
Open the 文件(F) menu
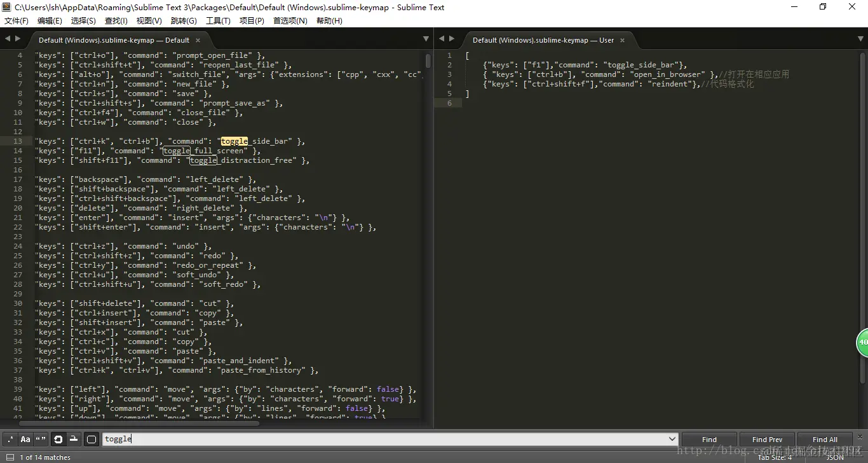tap(17, 21)
